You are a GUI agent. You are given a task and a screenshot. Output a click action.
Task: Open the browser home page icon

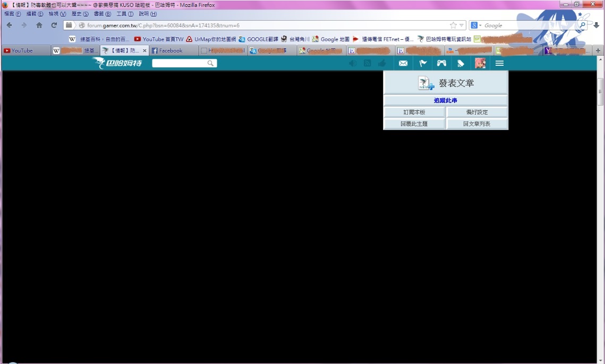(39, 25)
